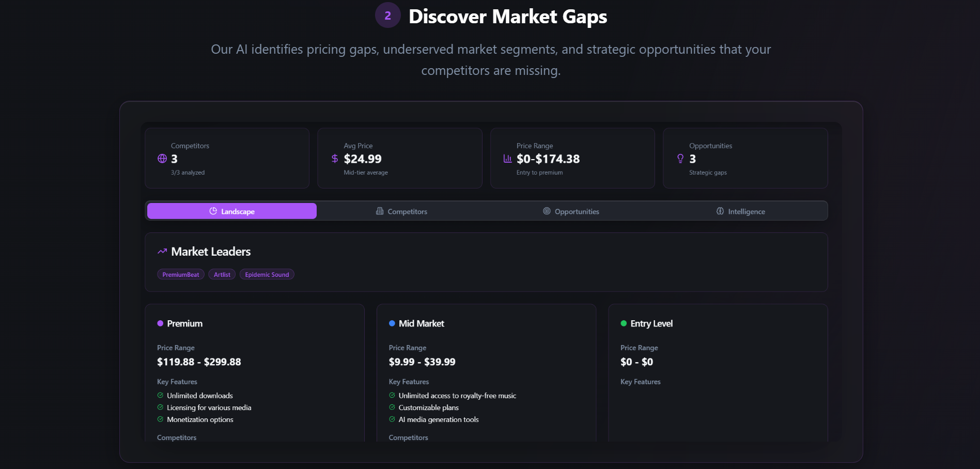Switch to the Landscape tab
Image resolution: width=980 pixels, height=469 pixels.
(x=232, y=211)
